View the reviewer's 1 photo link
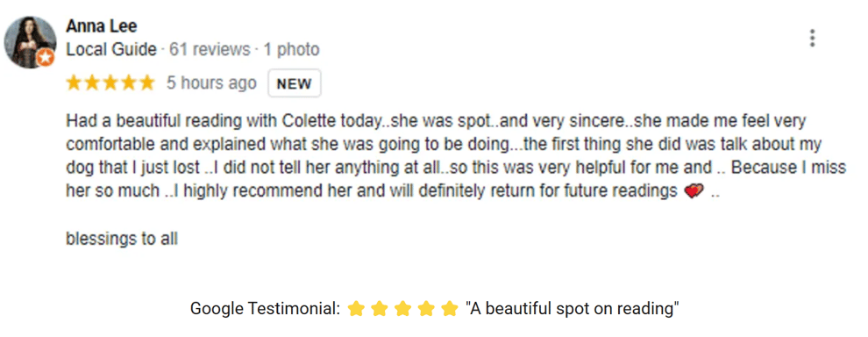Image resolution: width=868 pixels, height=337 pixels. [x=292, y=50]
